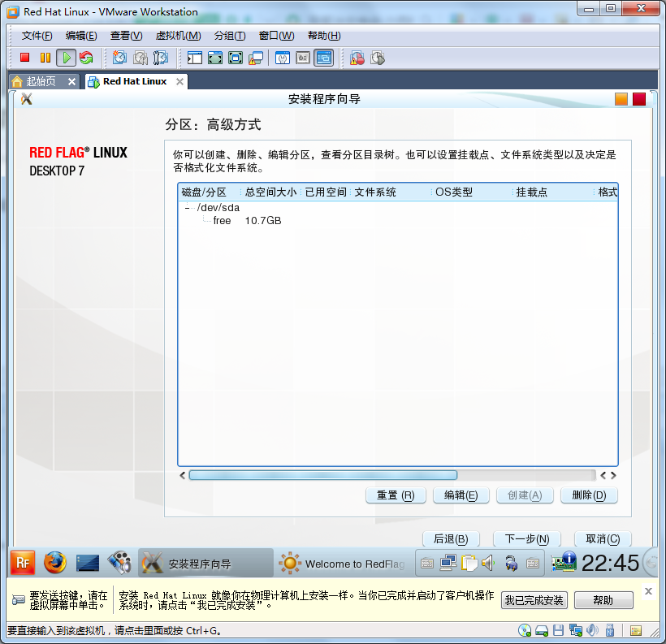Click the Revert to Snapshot icon
This screenshot has height=644, width=666.
(x=141, y=58)
